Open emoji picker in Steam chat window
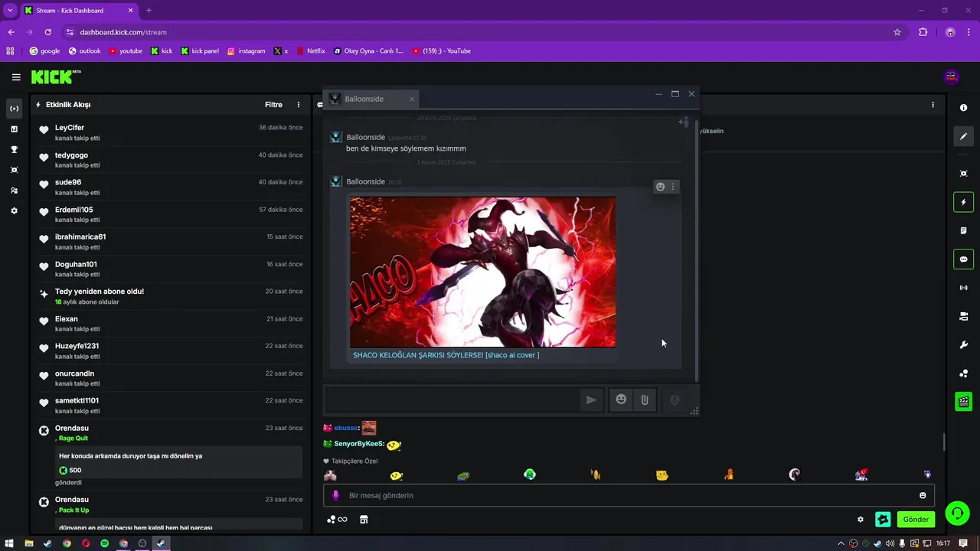This screenshot has height=551, width=980. 621,399
